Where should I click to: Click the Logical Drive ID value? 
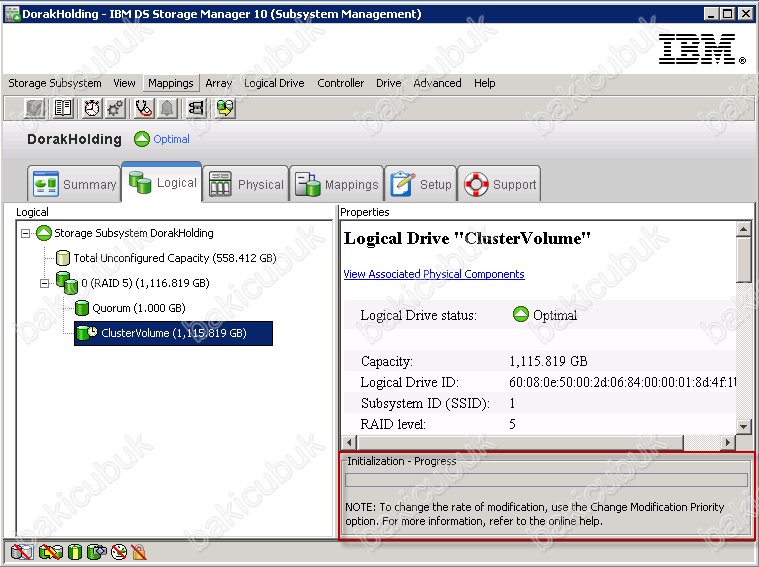tap(622, 383)
